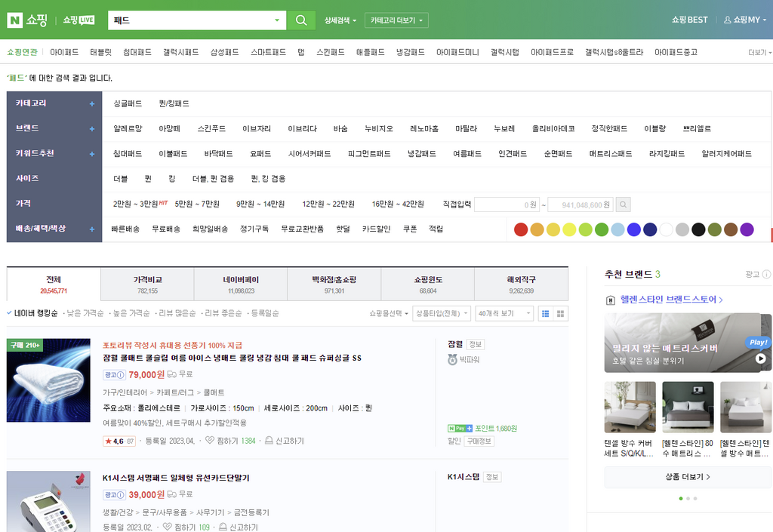
Task: Sort results by 높은 가격순
Action: point(131,313)
